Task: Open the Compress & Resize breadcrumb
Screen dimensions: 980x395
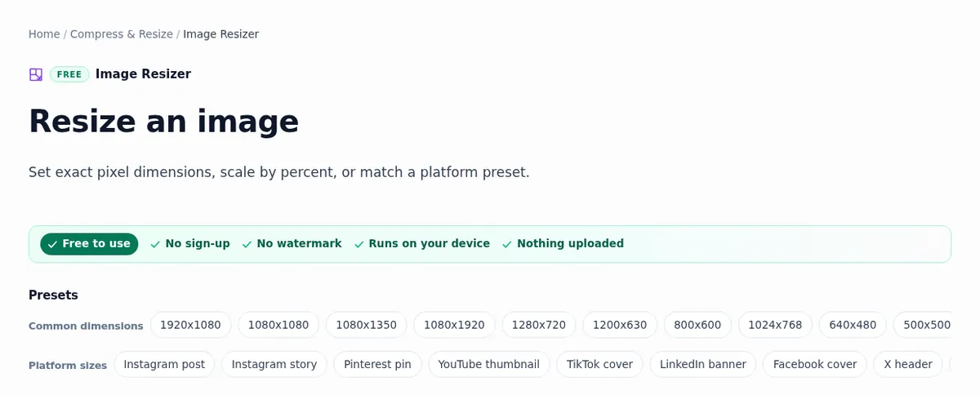Action: click(122, 34)
